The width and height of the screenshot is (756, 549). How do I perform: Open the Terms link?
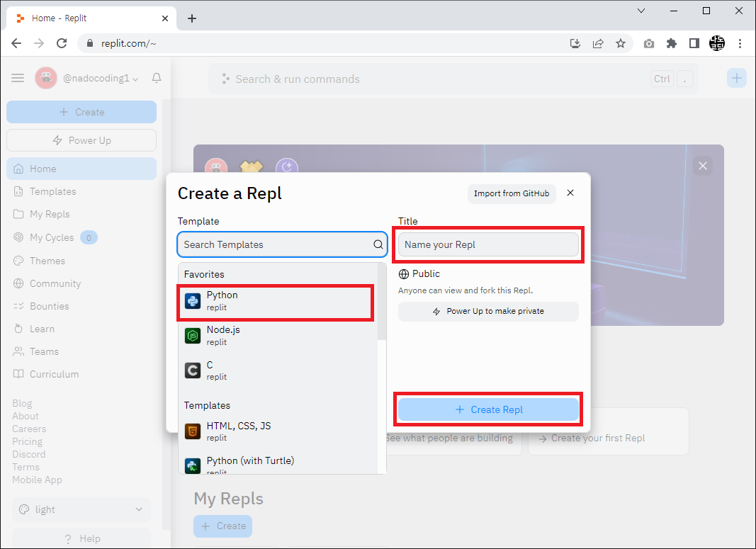pos(26,467)
